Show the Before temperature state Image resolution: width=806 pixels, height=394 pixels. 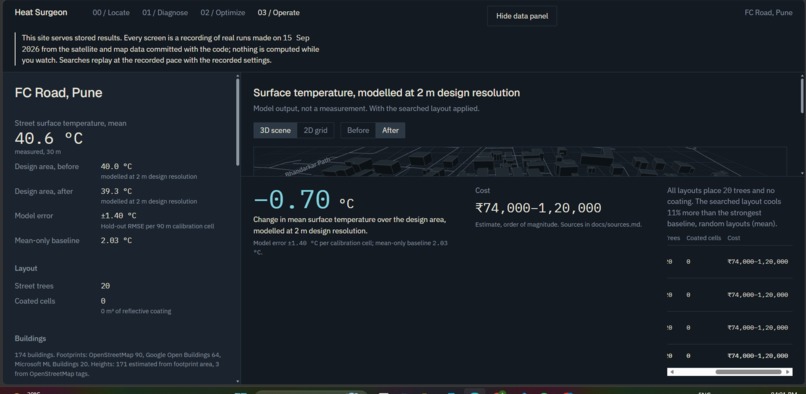pos(358,130)
